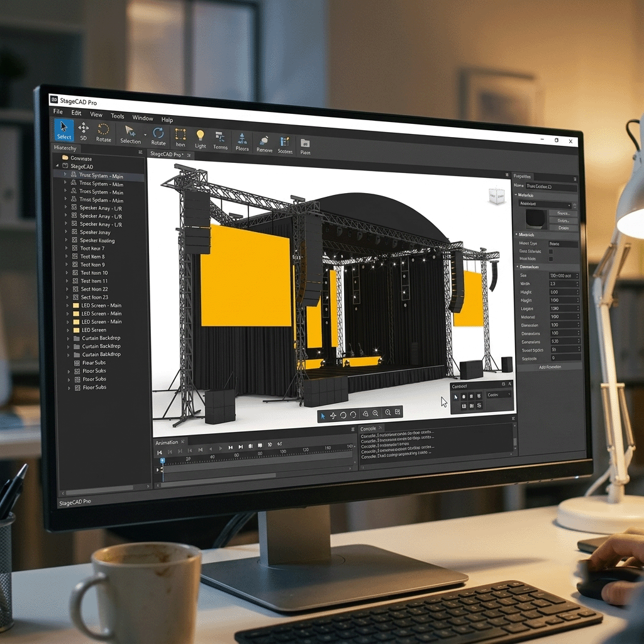Image resolution: width=644 pixels, height=644 pixels.
Task: Click the dark material preview swatch
Action: [536, 219]
